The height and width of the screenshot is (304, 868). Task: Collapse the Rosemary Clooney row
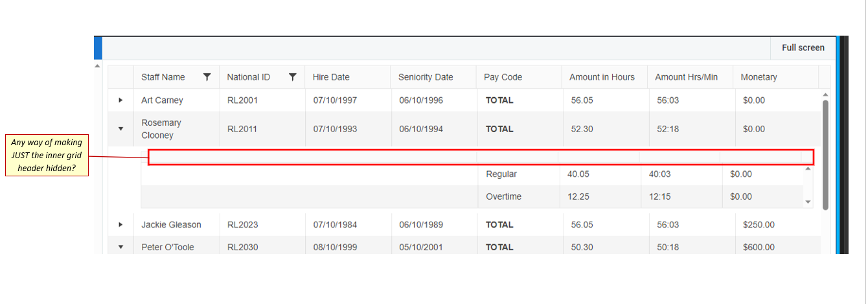pyautogui.click(x=120, y=129)
